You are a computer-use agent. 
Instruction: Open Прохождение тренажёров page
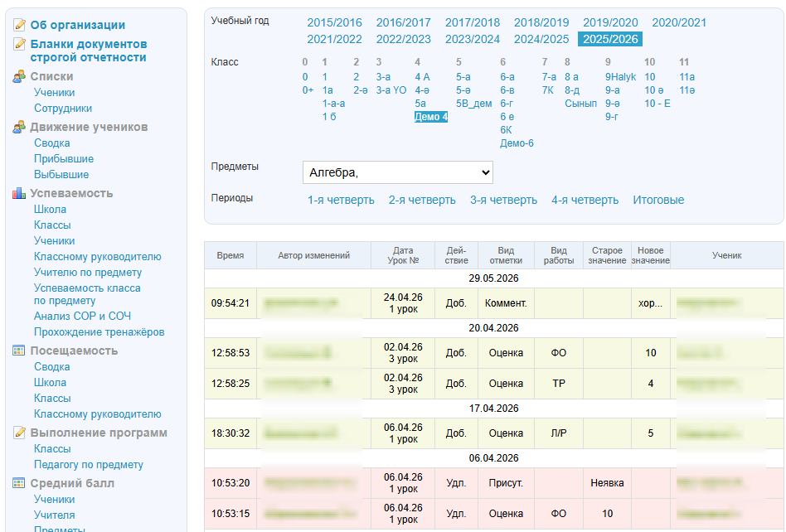point(99,332)
